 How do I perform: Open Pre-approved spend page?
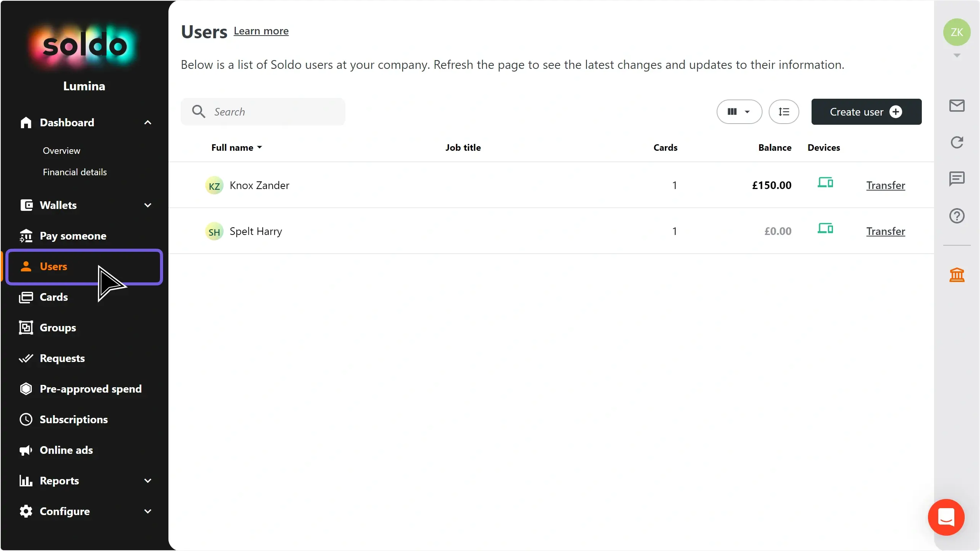pos(90,389)
